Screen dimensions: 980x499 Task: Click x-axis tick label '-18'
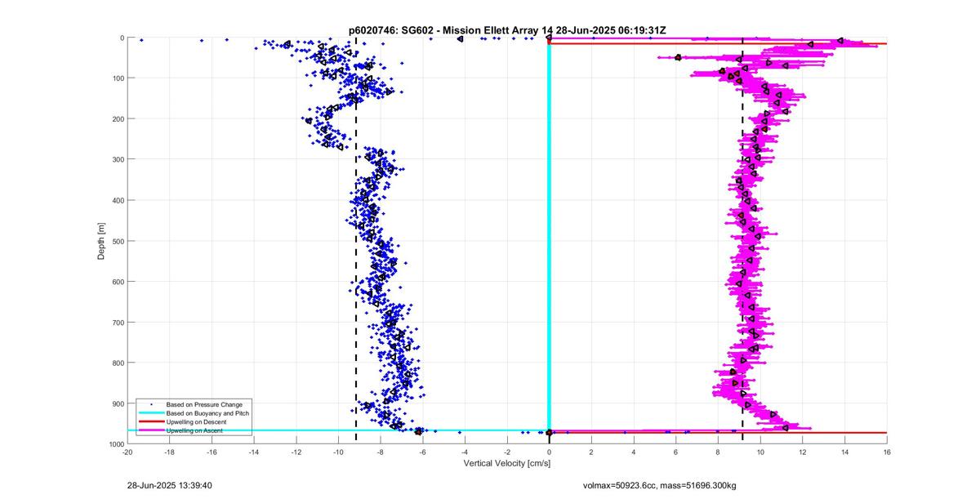tap(169, 452)
